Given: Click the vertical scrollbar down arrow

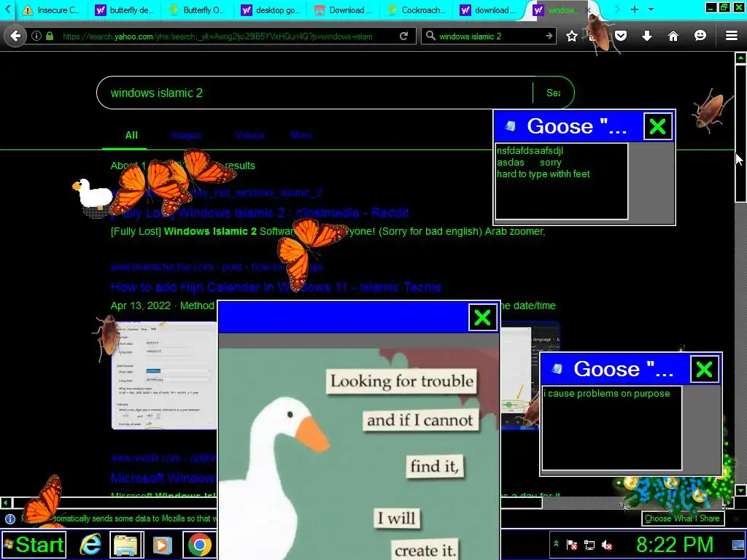Looking at the screenshot, I should point(740,490).
